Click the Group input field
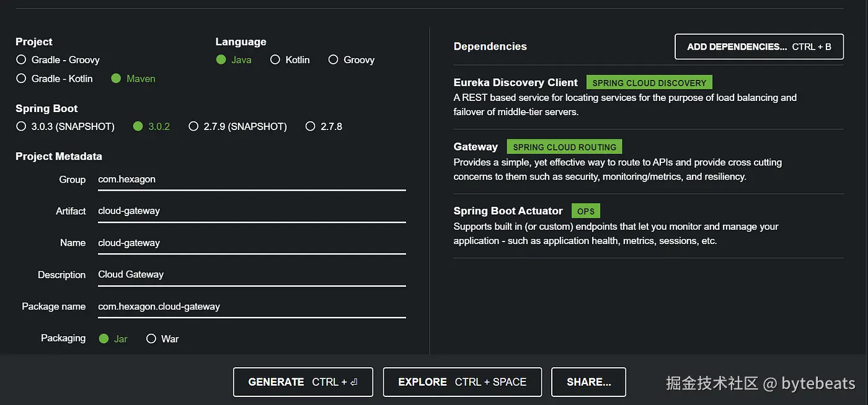868x405 pixels. (x=251, y=180)
